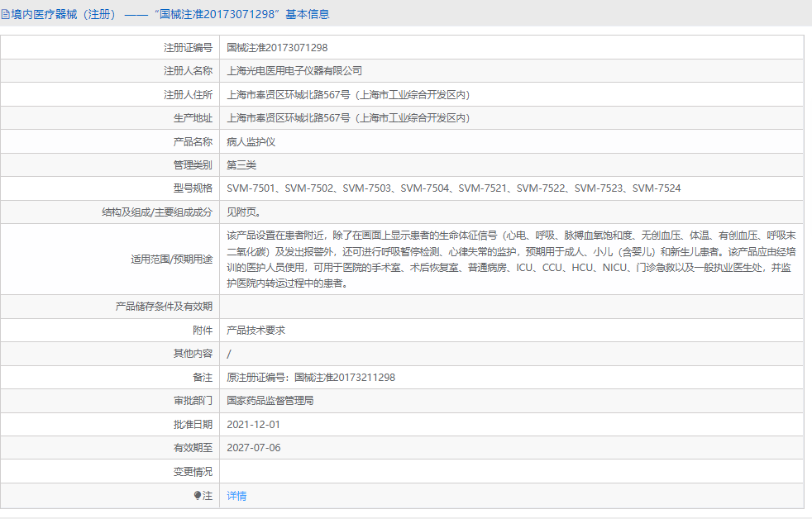Click the 见附页。 cell
The width and height of the screenshot is (812, 519).
244,212
